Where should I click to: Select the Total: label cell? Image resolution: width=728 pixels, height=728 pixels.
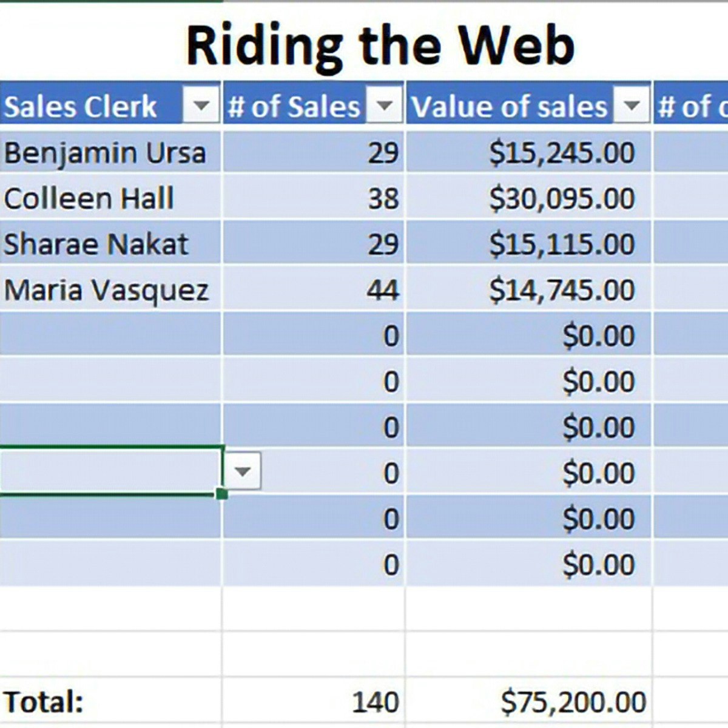coord(44,702)
